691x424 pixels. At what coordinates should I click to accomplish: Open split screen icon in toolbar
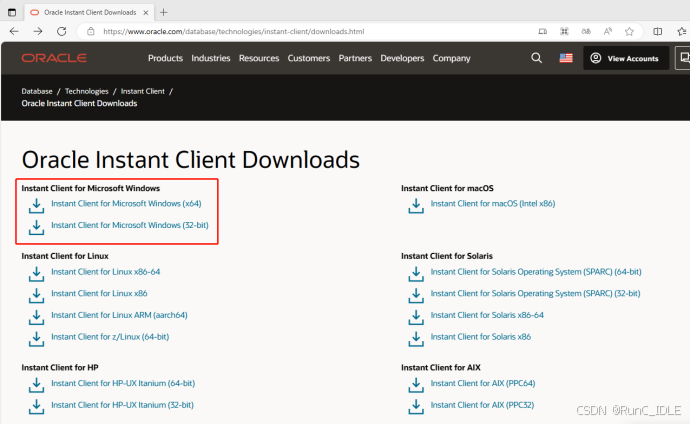tap(658, 31)
